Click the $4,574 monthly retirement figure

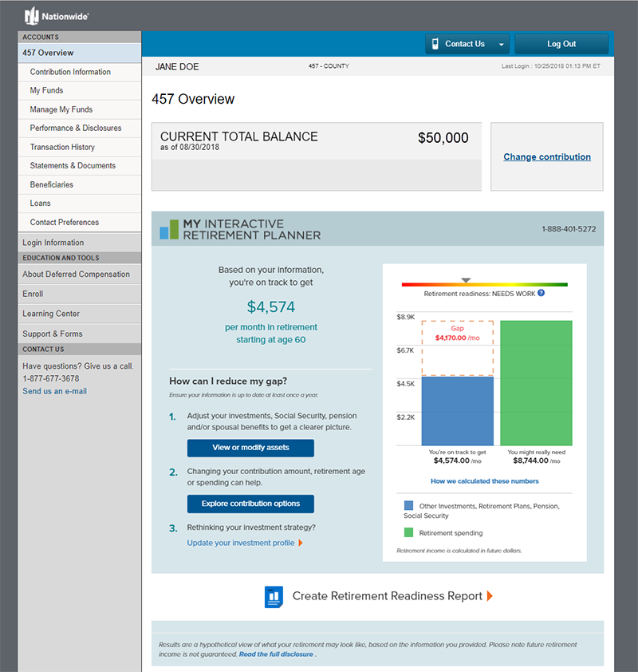(270, 306)
